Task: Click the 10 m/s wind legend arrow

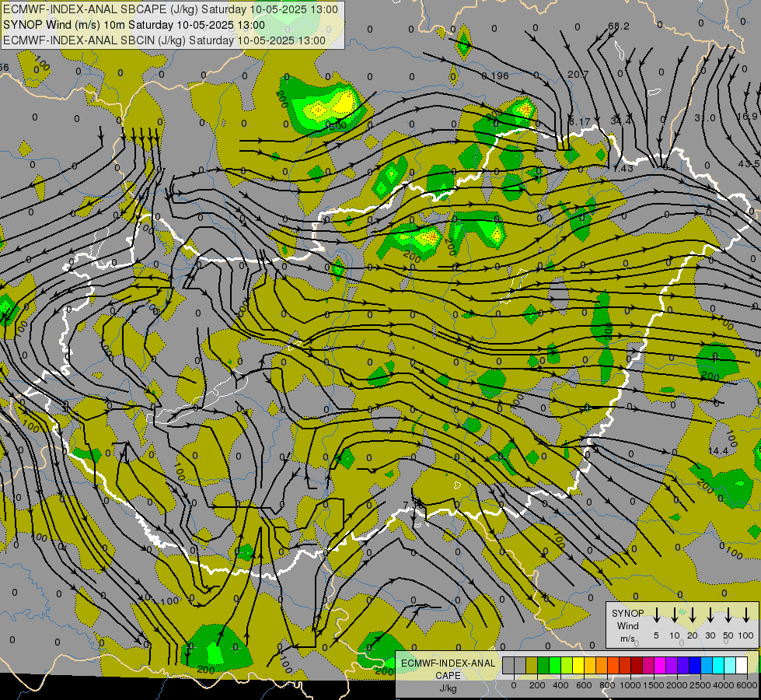Action: 674,615
